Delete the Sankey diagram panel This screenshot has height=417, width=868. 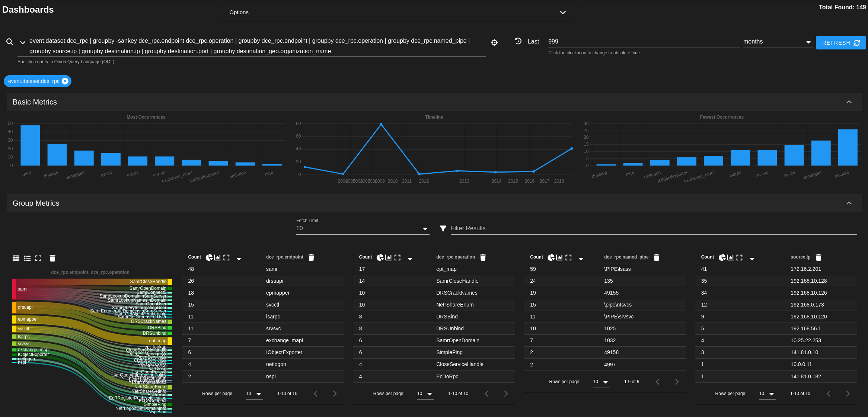pyautogui.click(x=52, y=258)
